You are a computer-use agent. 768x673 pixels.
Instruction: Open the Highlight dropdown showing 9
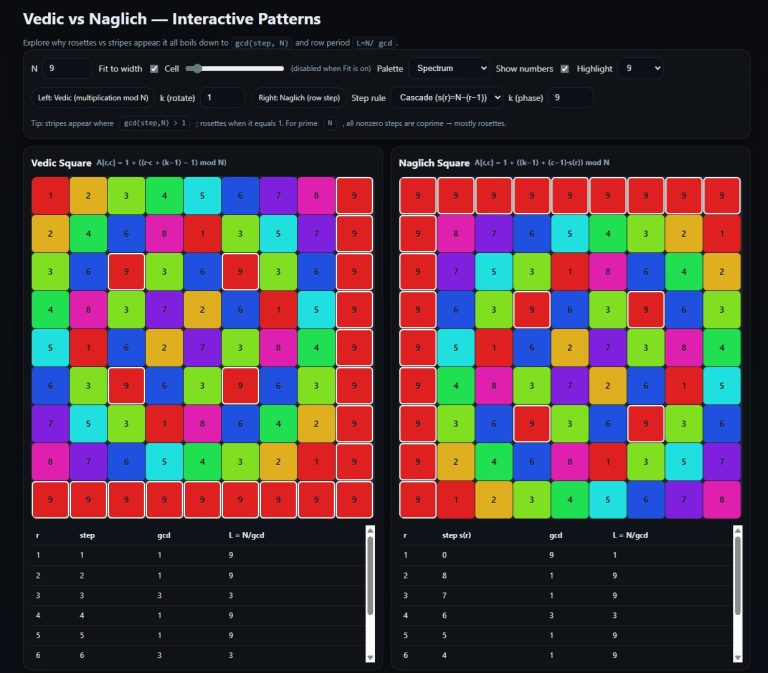(x=640, y=68)
